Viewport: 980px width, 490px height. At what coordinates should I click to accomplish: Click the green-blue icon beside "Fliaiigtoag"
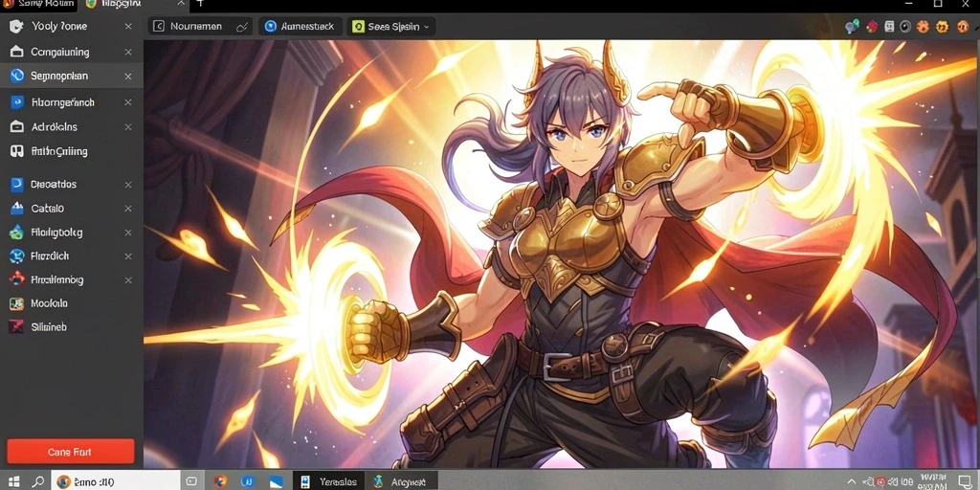[17, 233]
